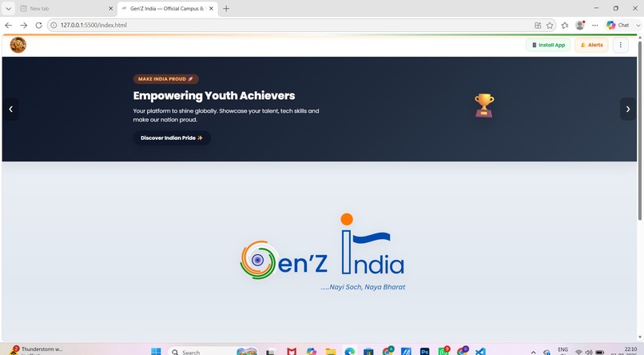
Task: Click the ENG language indicator
Action: (563, 350)
